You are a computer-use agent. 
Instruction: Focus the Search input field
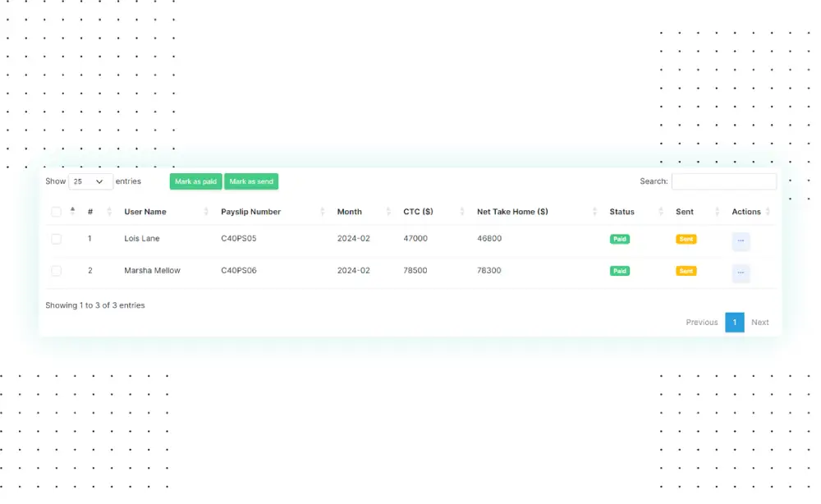click(723, 181)
